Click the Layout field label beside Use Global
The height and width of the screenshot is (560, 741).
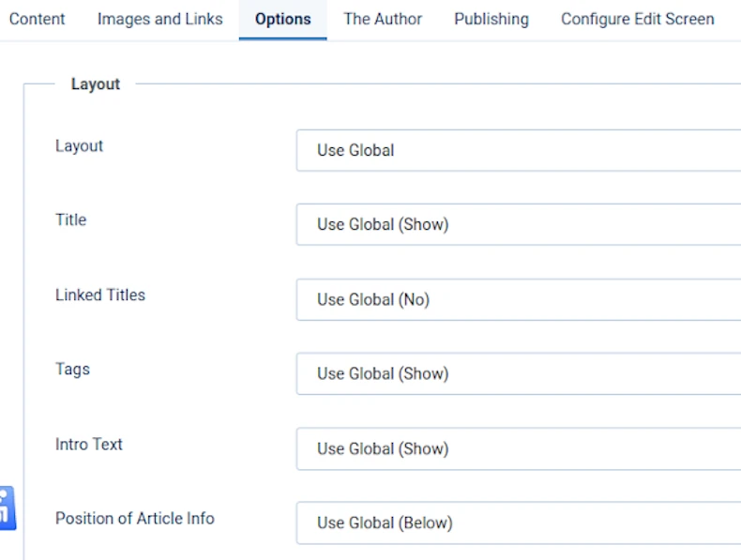tap(79, 146)
